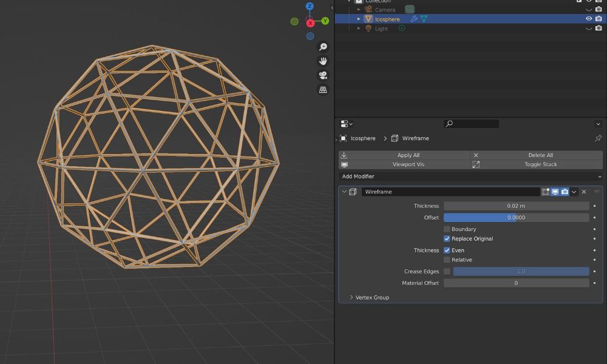607x364 pixels.
Task: Click the pin icon in properties header
Action: tap(598, 138)
